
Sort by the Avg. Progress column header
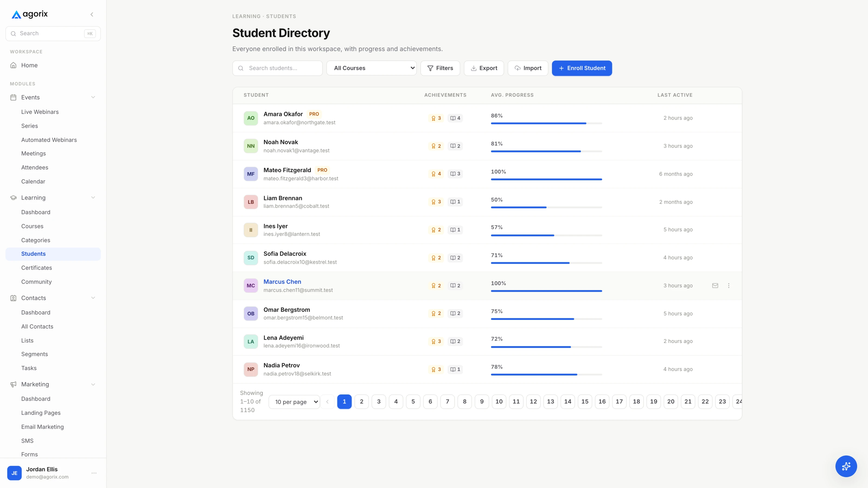pos(512,95)
